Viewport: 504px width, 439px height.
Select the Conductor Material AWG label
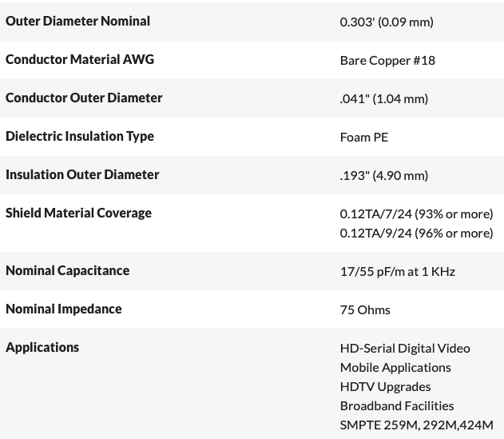(x=80, y=59)
